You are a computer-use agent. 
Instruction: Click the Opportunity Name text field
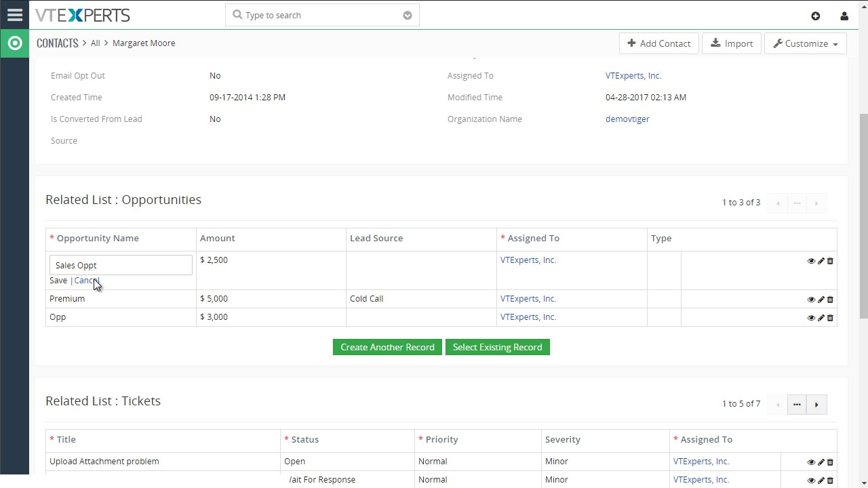121,265
